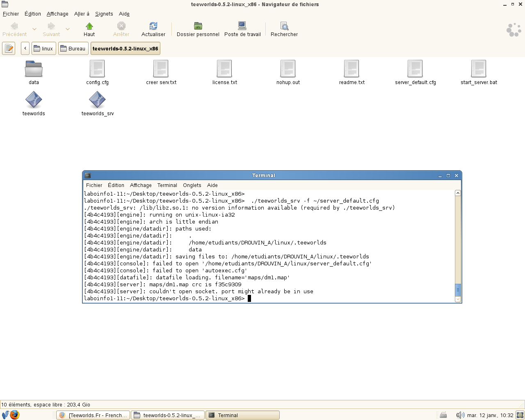This screenshot has height=420, width=525.
Task: Open the Onglets menu in Terminal
Action: coord(192,185)
